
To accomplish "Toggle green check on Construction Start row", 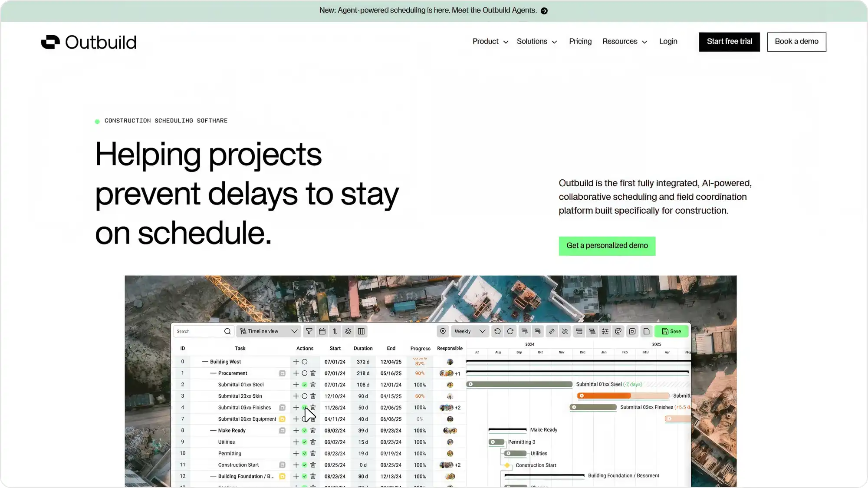I will (x=305, y=465).
